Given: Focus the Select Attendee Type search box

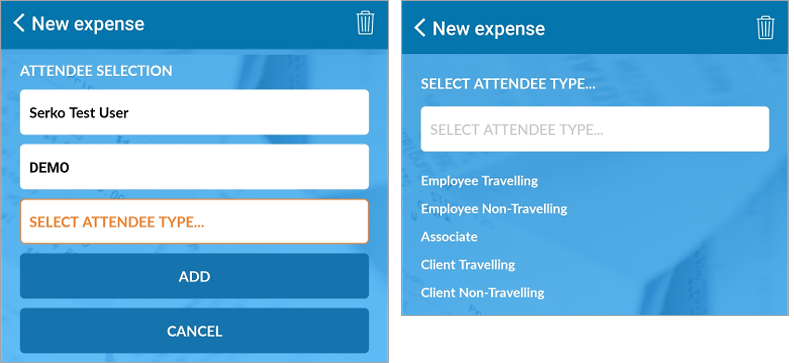Looking at the screenshot, I should coord(595,129).
